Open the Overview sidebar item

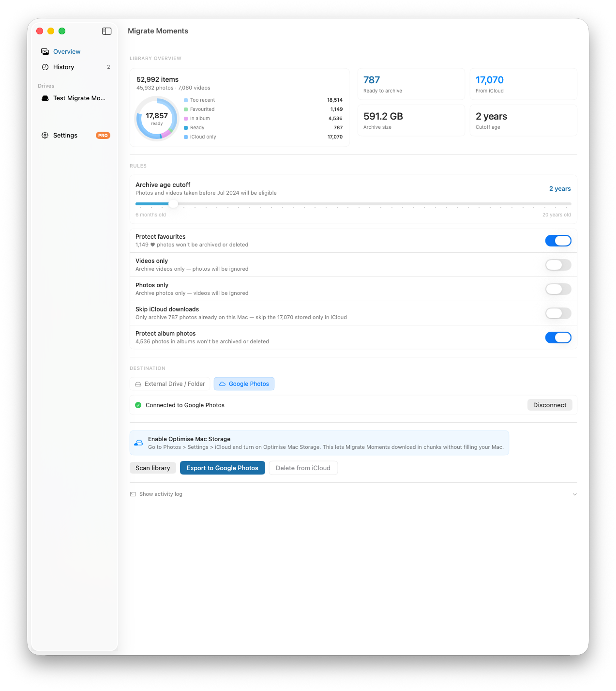tap(75, 51)
